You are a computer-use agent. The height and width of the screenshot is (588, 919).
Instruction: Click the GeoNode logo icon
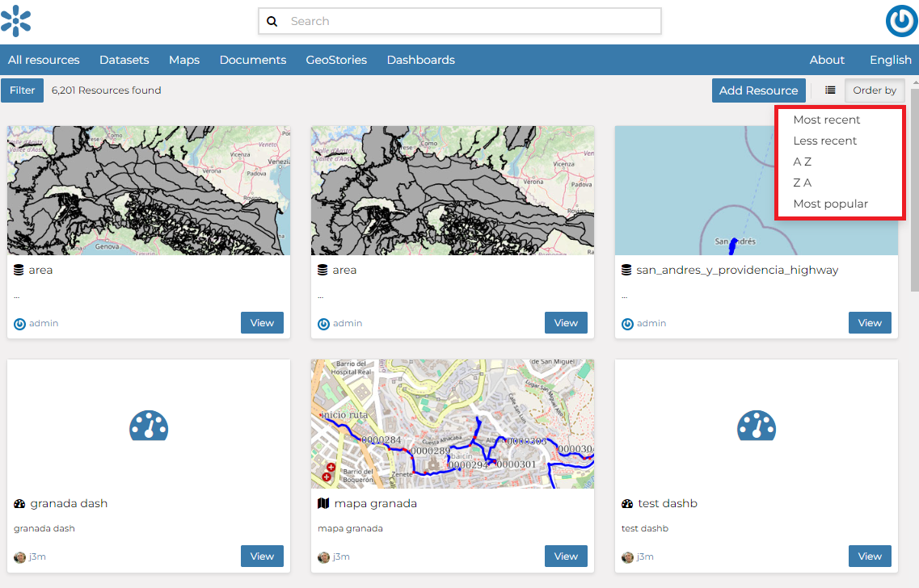pos(16,21)
